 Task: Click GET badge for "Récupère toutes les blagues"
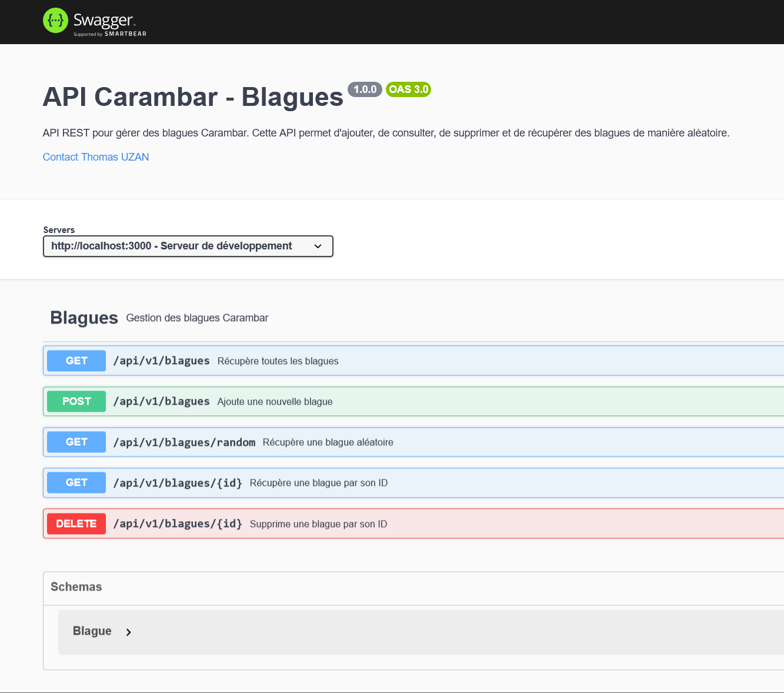point(76,361)
